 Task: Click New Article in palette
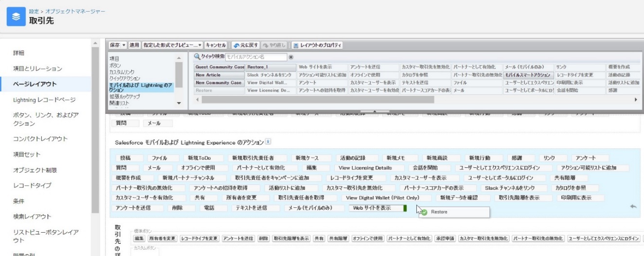tap(220, 75)
